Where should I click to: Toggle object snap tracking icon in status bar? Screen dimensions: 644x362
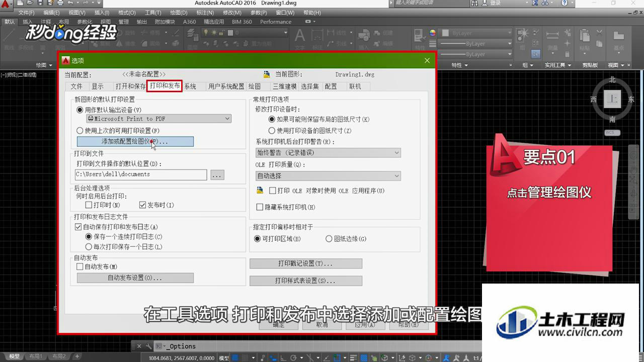coord(327,358)
